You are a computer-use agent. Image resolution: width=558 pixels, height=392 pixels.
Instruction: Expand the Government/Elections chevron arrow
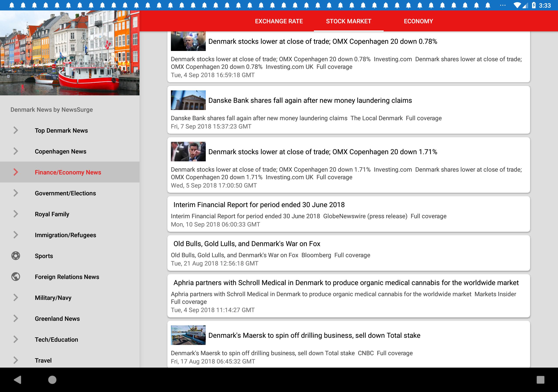tap(15, 193)
